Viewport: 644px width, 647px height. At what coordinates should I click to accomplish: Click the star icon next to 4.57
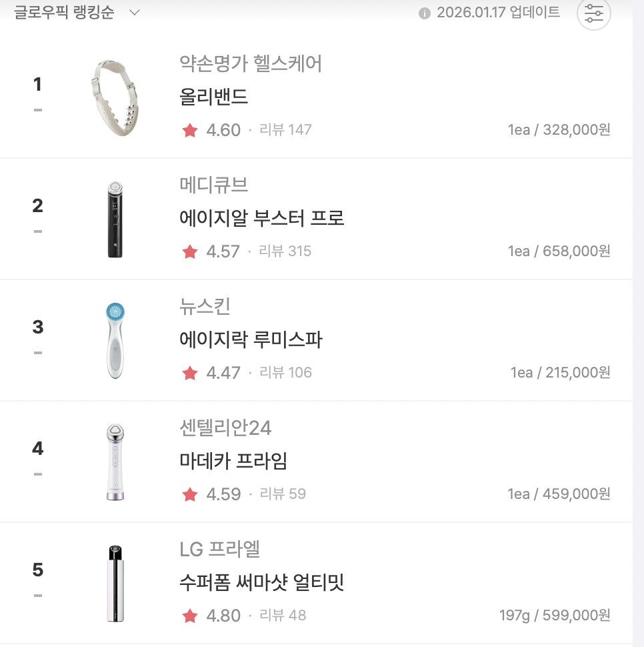190,251
